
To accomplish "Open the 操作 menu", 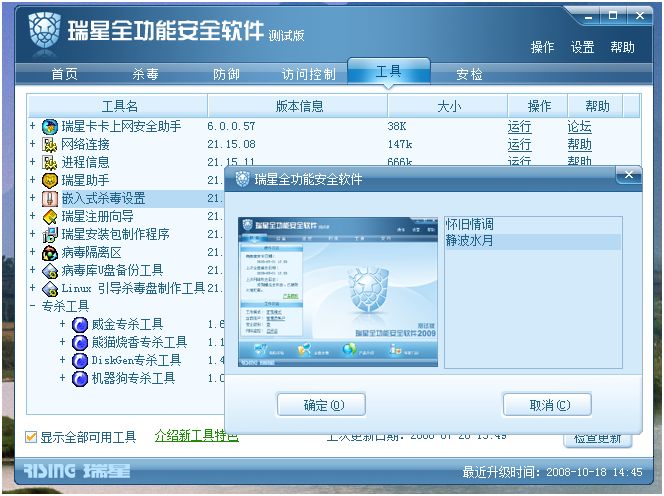I will (542, 47).
